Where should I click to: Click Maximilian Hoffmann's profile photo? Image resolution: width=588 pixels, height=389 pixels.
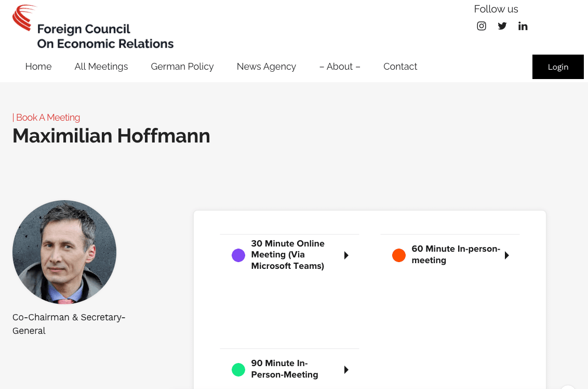(64, 252)
